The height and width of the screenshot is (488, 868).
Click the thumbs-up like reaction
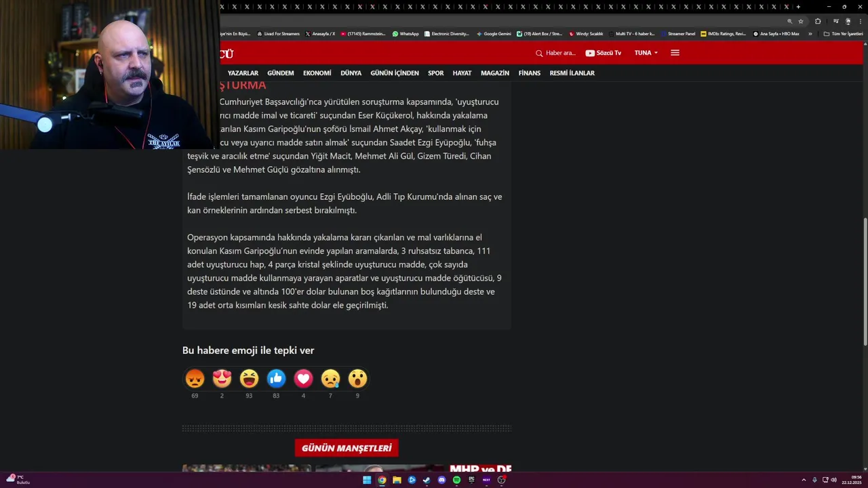276,378
